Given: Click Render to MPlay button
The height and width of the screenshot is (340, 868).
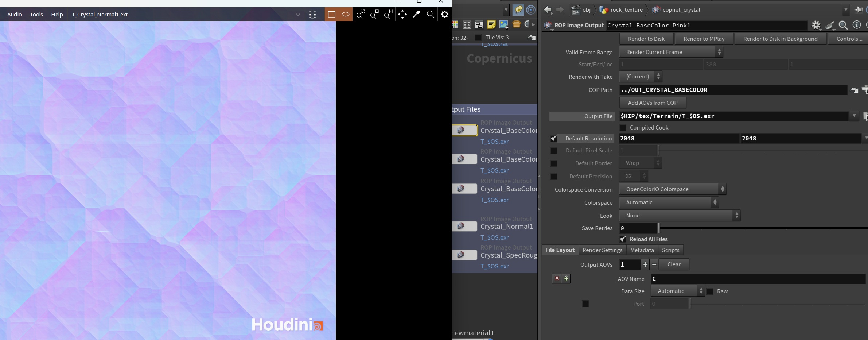Looking at the screenshot, I should [704, 39].
